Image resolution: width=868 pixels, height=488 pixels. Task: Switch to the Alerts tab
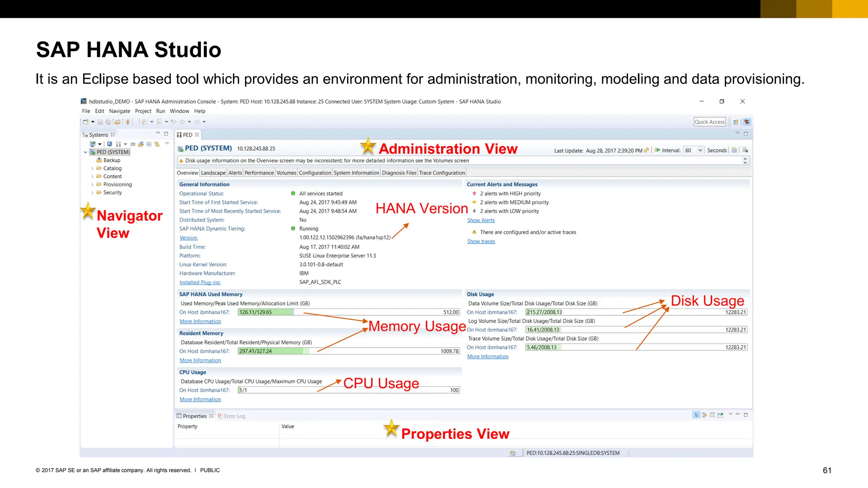coord(235,173)
